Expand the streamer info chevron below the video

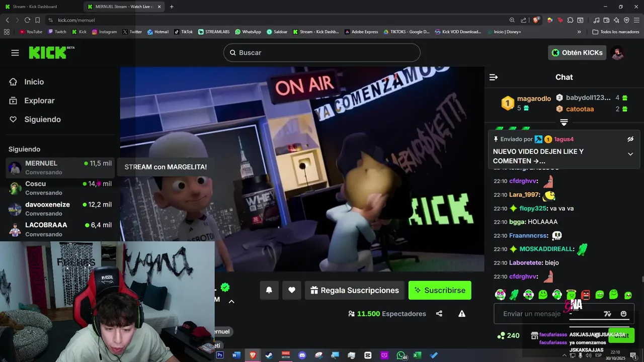point(231,302)
